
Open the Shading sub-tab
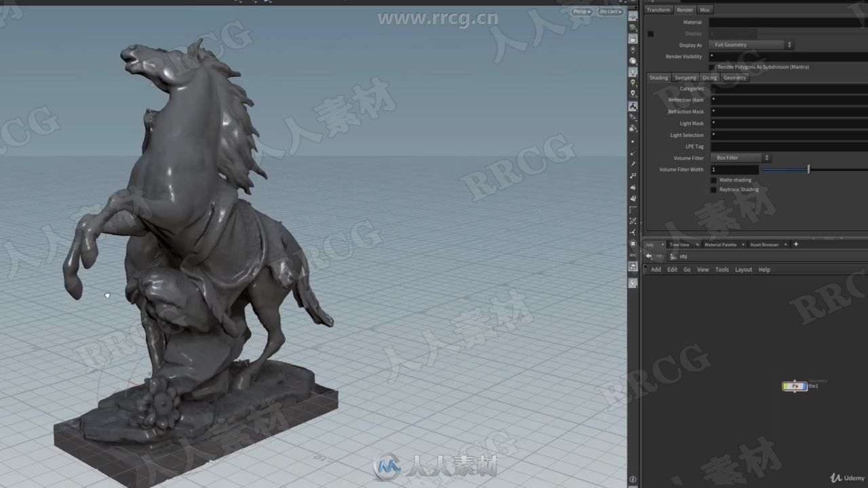(658, 78)
